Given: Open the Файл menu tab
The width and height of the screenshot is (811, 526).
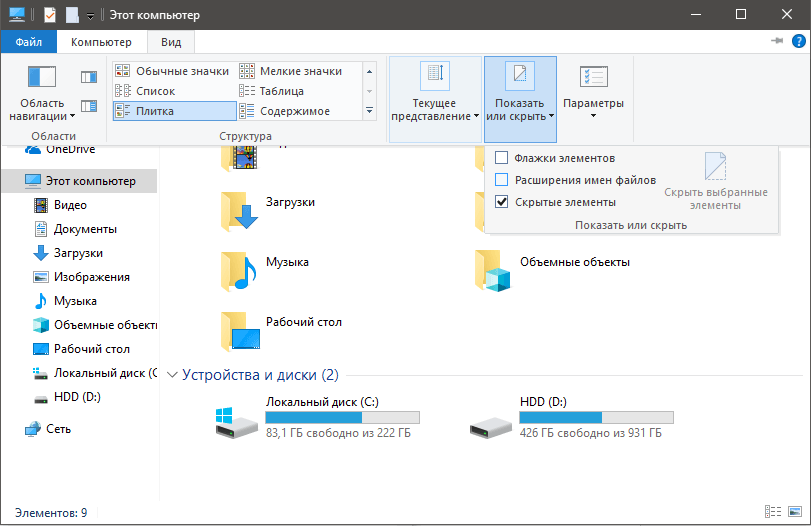Looking at the screenshot, I should coord(29,42).
